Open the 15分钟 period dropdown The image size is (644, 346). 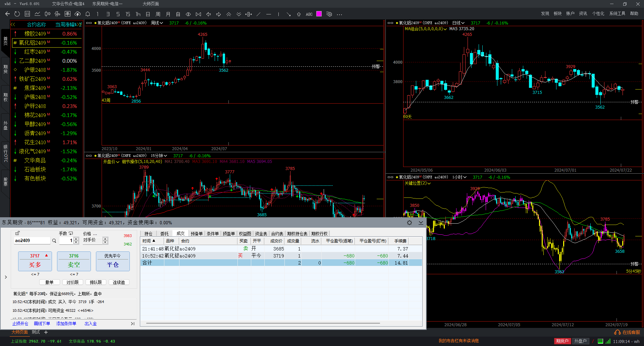(159, 156)
